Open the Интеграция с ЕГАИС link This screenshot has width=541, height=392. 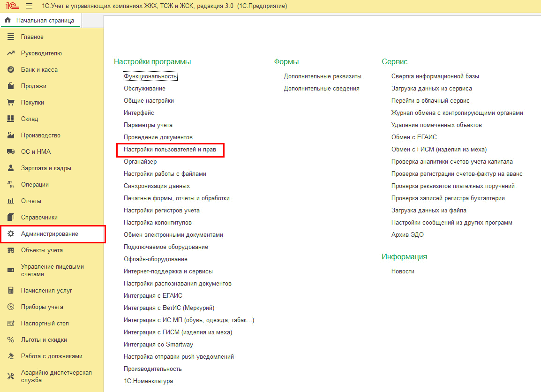[x=153, y=296]
